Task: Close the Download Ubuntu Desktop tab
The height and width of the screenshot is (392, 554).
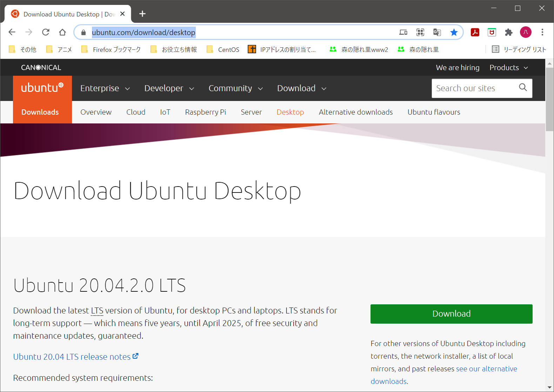Action: point(122,14)
